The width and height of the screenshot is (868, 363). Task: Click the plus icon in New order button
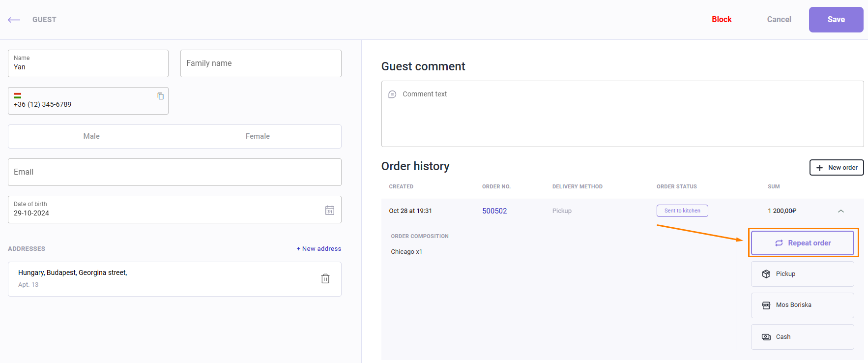(x=819, y=168)
